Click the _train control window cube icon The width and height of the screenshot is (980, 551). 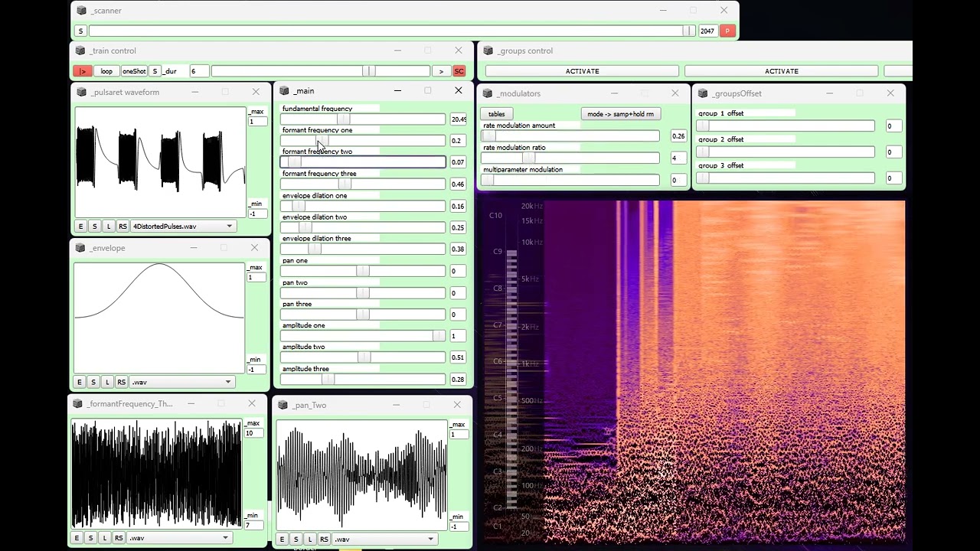(80, 51)
